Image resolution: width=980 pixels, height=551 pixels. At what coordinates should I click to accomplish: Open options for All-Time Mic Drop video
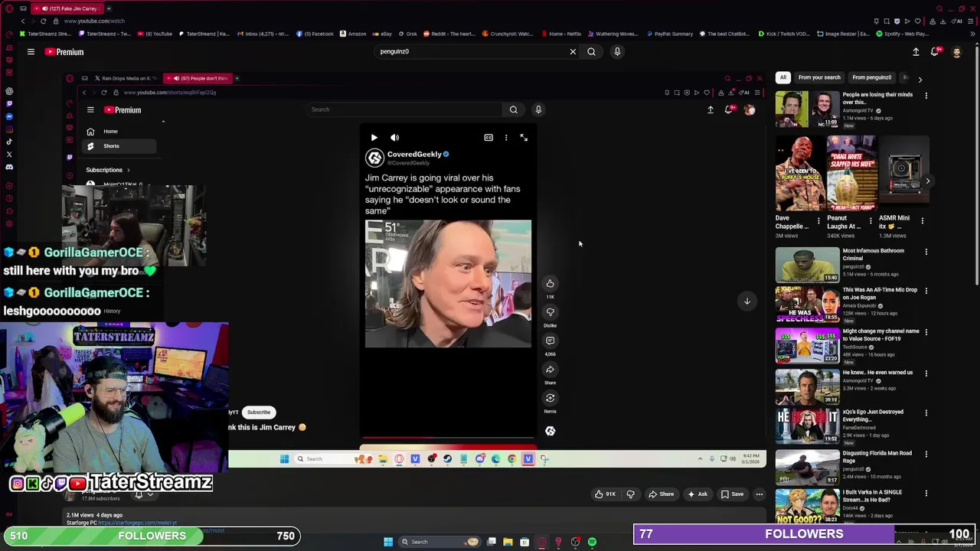(926, 291)
